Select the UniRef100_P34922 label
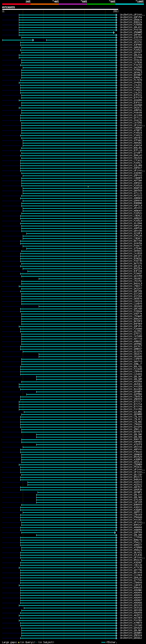The image size is (146, 644). [131, 88]
